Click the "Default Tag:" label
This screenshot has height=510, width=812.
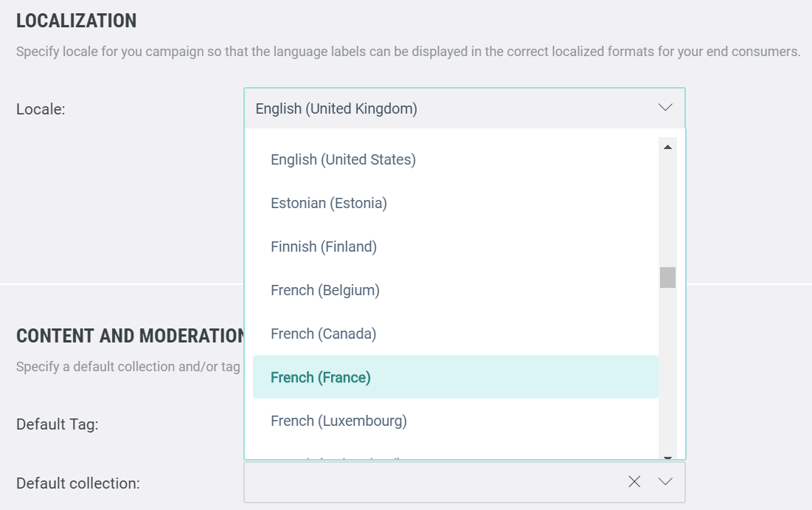click(57, 424)
